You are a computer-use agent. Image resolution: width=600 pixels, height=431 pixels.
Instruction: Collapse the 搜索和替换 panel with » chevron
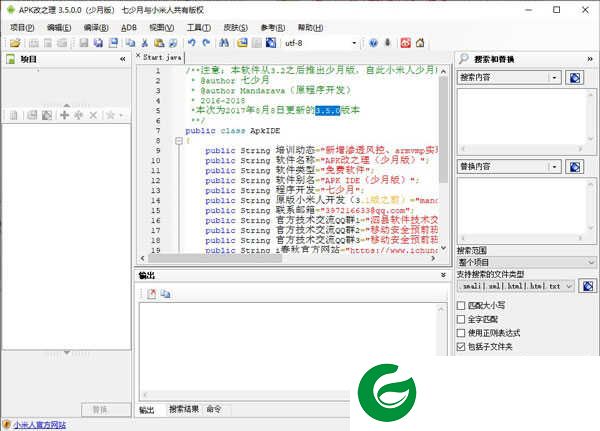tap(590, 59)
